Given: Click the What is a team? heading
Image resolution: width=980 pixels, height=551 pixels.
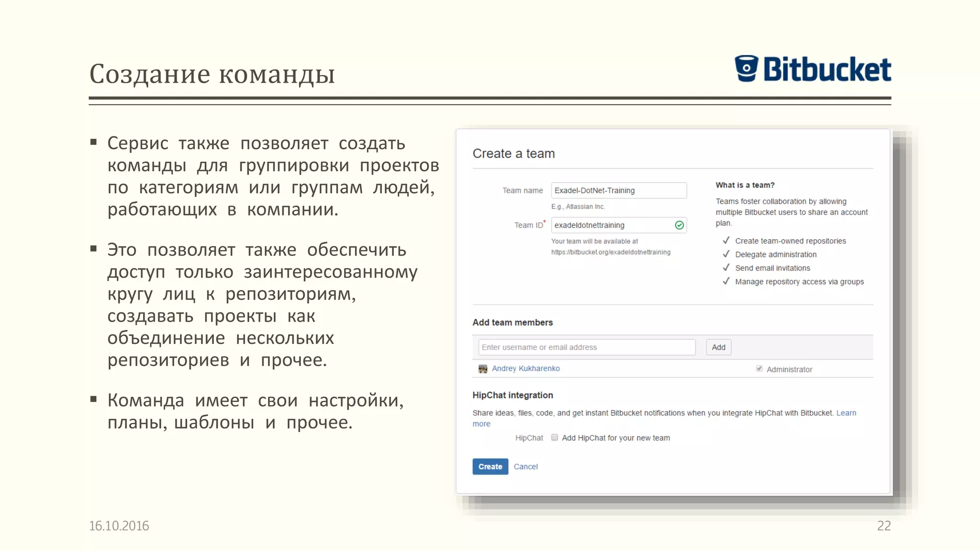Looking at the screenshot, I should (x=745, y=185).
